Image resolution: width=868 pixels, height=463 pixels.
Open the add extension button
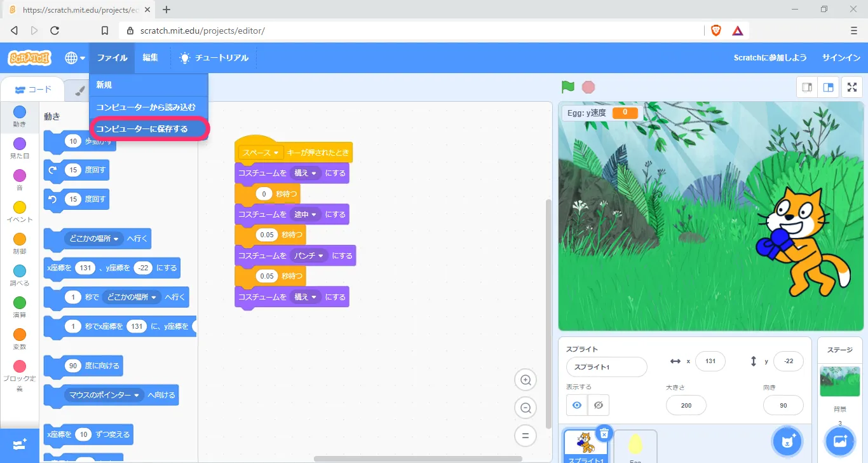click(x=20, y=444)
